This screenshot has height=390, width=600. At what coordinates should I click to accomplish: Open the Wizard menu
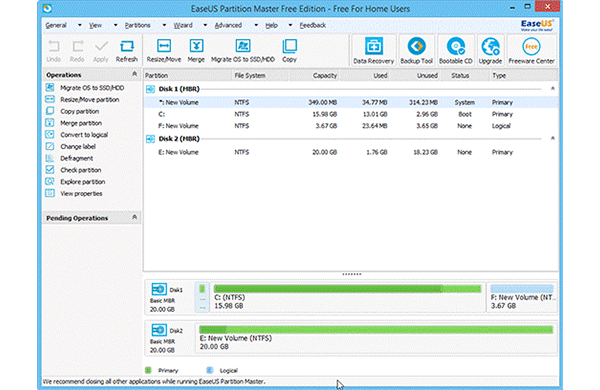[183, 25]
